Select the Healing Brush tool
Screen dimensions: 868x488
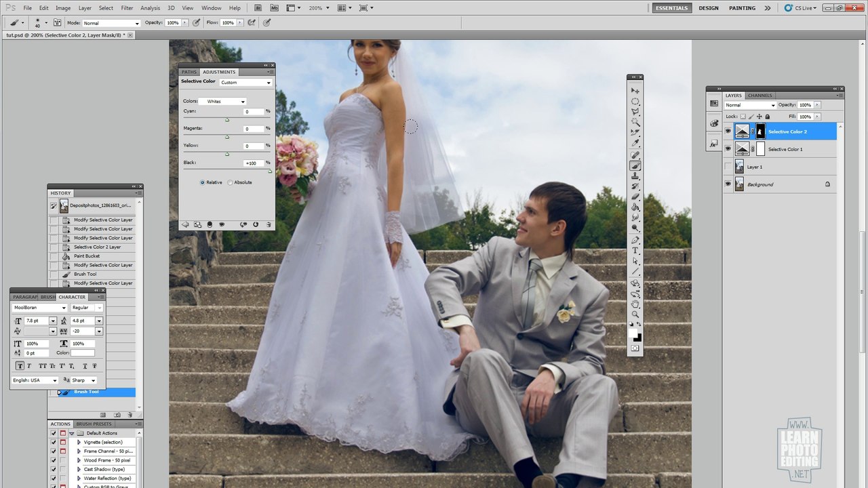click(635, 155)
